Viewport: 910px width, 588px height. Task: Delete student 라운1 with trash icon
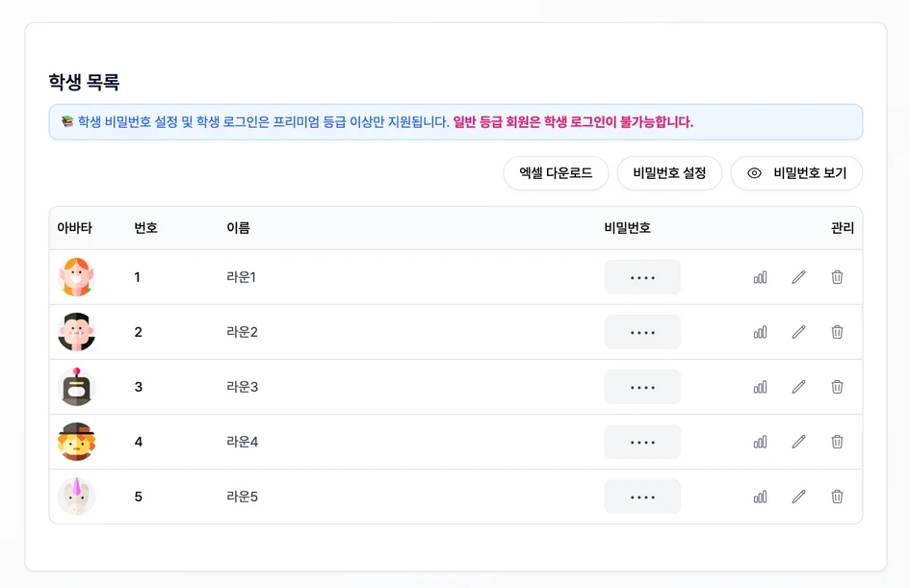(x=837, y=277)
